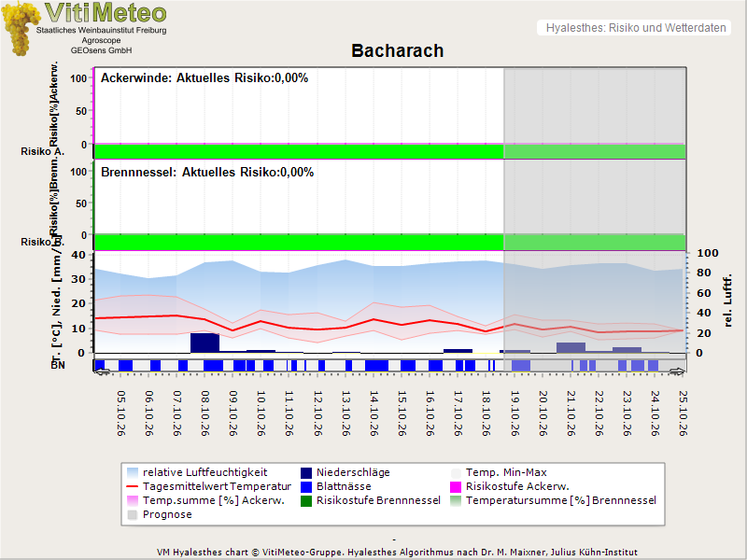Select the 08.10.26 date label

(x=204, y=413)
